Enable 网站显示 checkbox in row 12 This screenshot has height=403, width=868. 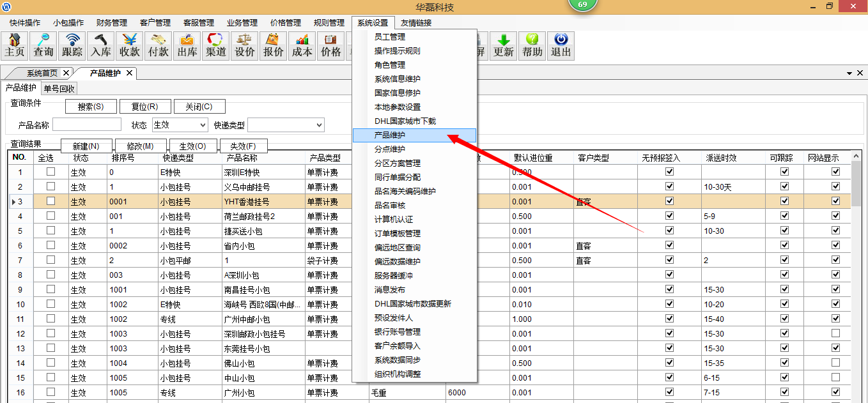835,333
